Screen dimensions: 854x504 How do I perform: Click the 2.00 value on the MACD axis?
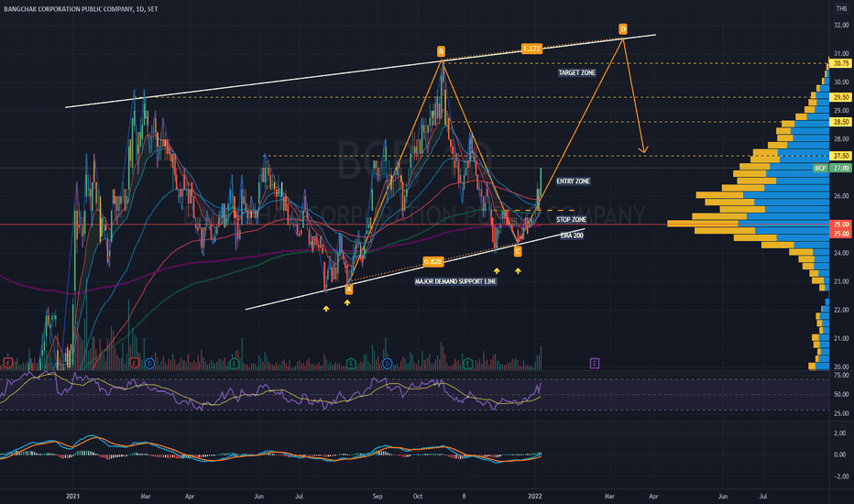840,433
